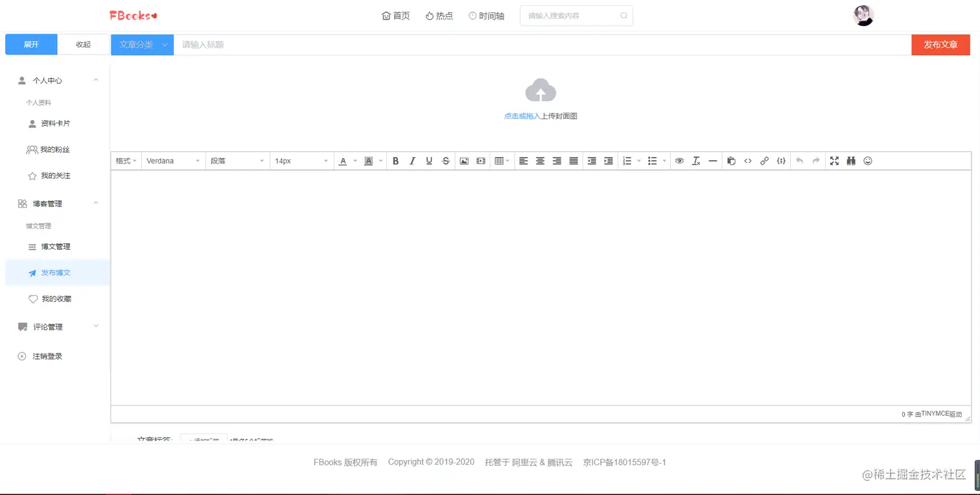Insert an image into the article
The width and height of the screenshot is (980, 495).
click(x=464, y=161)
